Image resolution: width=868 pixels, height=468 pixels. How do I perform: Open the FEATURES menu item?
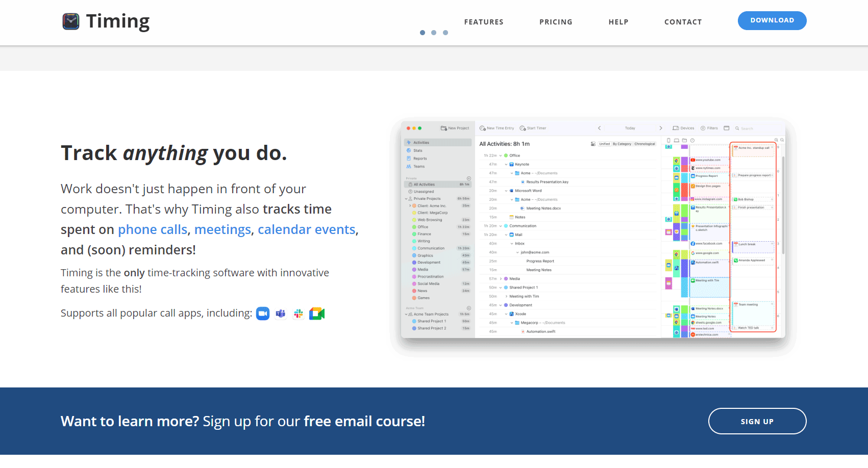(484, 22)
